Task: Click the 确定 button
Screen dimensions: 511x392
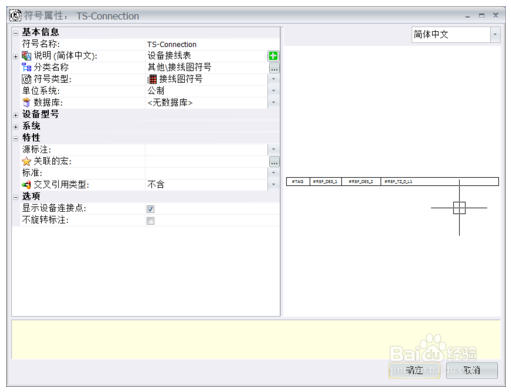Action: coord(414,370)
